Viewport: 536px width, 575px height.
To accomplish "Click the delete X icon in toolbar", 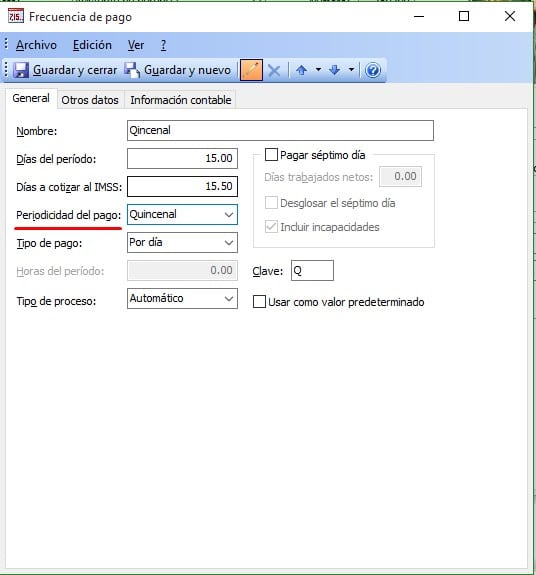I will point(274,70).
